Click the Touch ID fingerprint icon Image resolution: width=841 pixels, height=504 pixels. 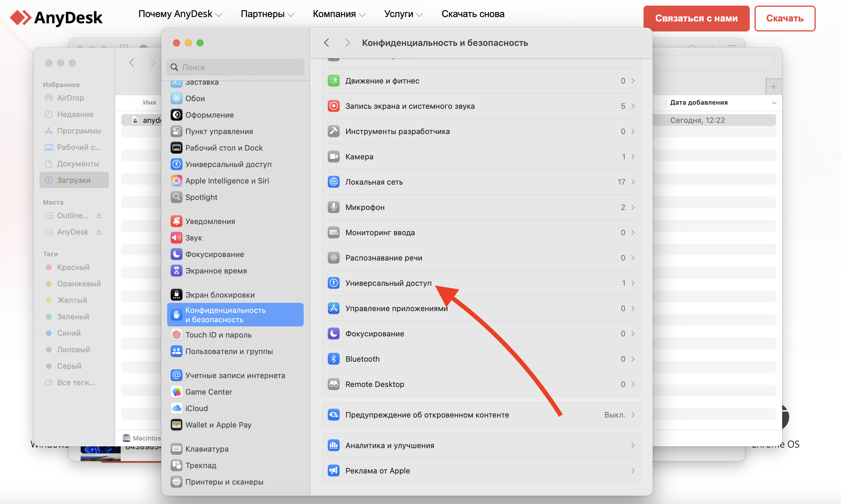pos(176,335)
